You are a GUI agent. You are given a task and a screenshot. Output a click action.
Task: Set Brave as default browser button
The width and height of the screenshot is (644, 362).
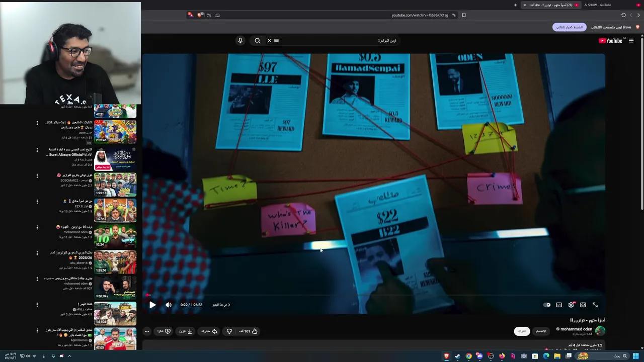click(x=570, y=27)
